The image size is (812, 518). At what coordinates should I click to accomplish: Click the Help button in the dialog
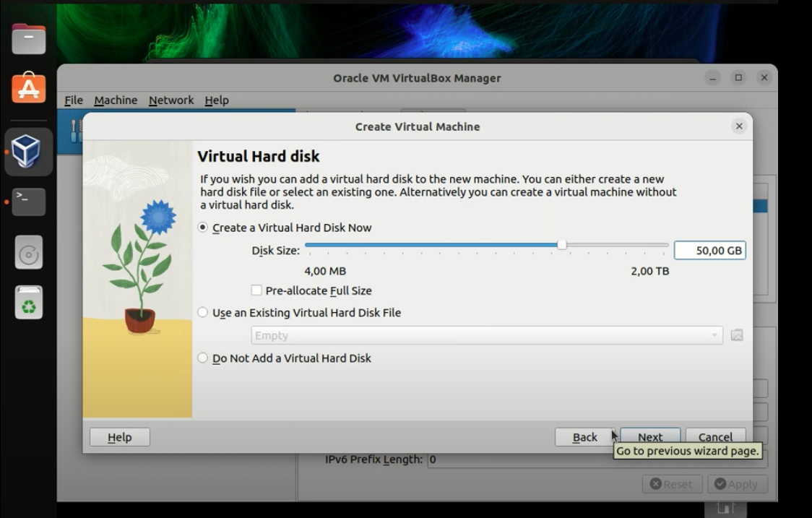[119, 436]
